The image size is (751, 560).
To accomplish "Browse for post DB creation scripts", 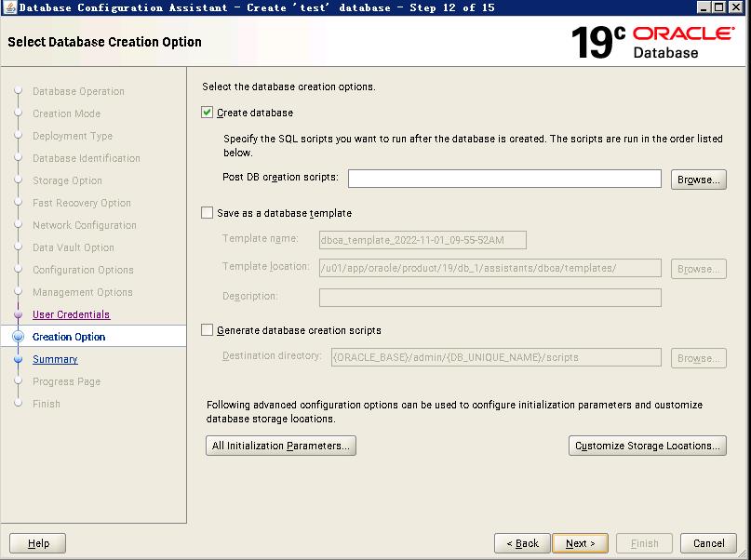I will coord(698,180).
